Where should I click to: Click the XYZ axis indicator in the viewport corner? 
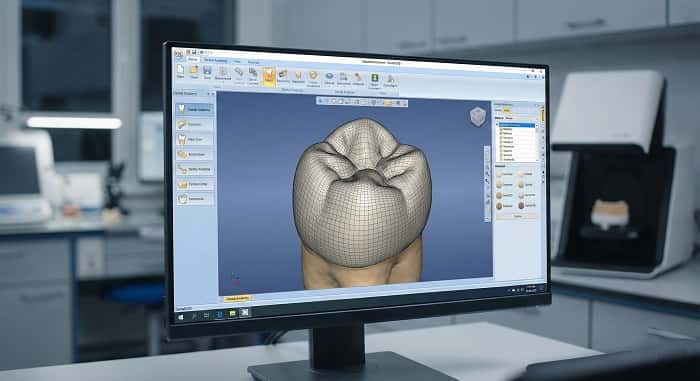pyautogui.click(x=235, y=279)
